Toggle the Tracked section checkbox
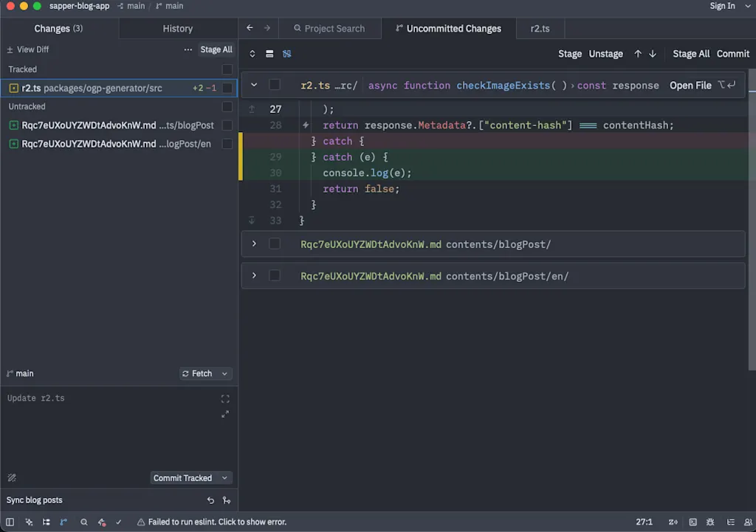 227,69
